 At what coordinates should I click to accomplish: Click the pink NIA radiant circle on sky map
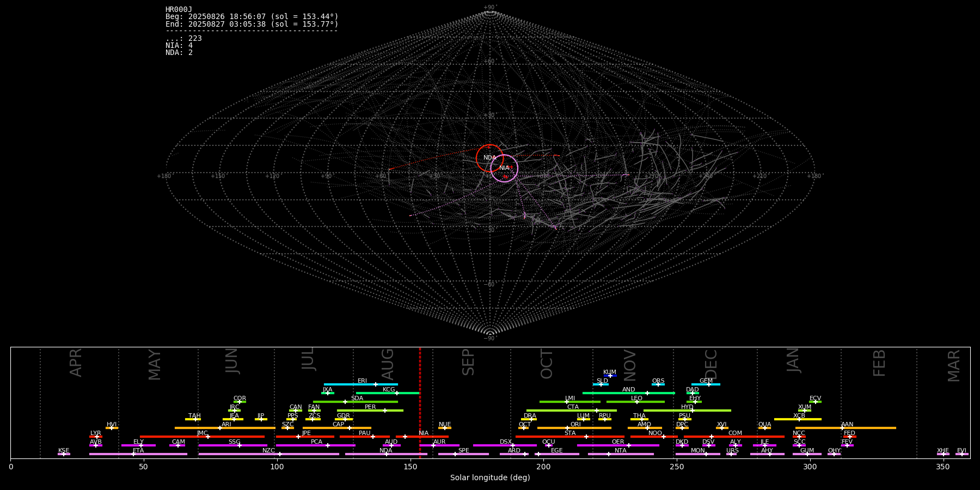504,168
